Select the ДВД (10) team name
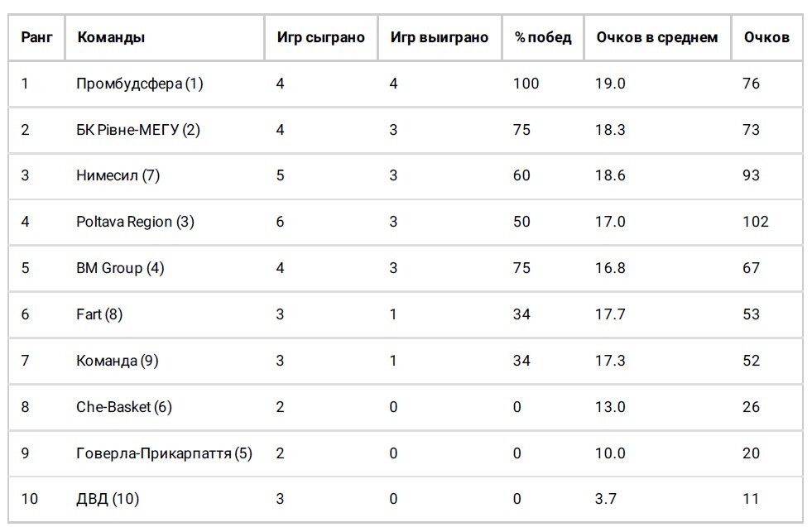 [108, 499]
